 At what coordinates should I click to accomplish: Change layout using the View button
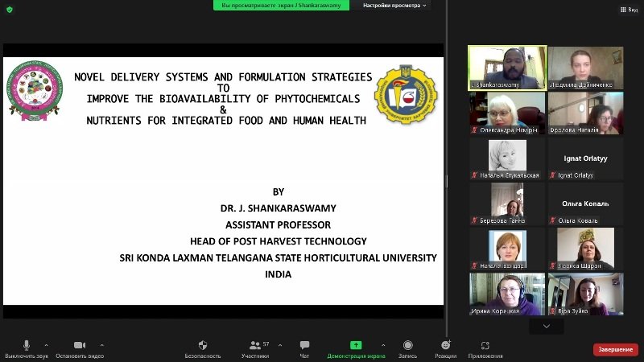[x=629, y=10]
